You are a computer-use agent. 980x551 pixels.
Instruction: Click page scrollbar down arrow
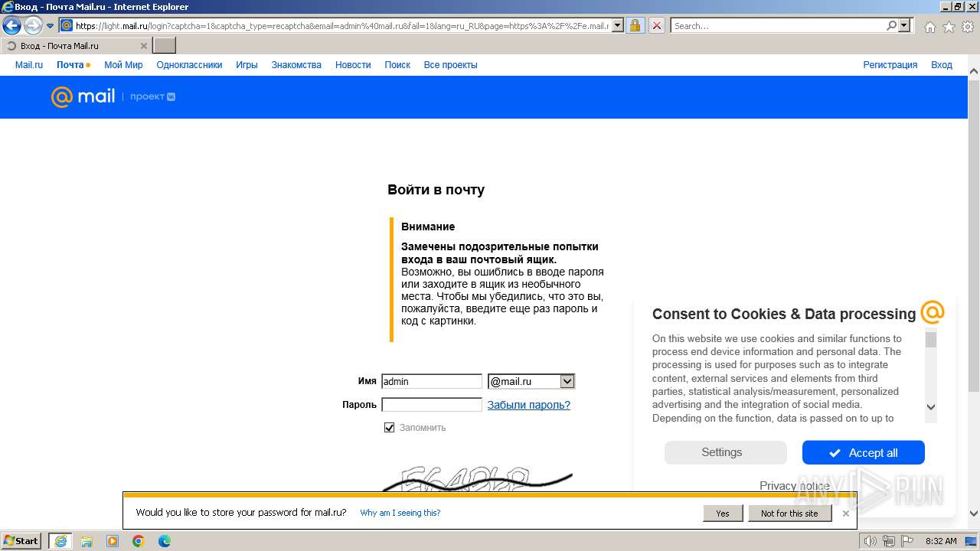click(974, 514)
